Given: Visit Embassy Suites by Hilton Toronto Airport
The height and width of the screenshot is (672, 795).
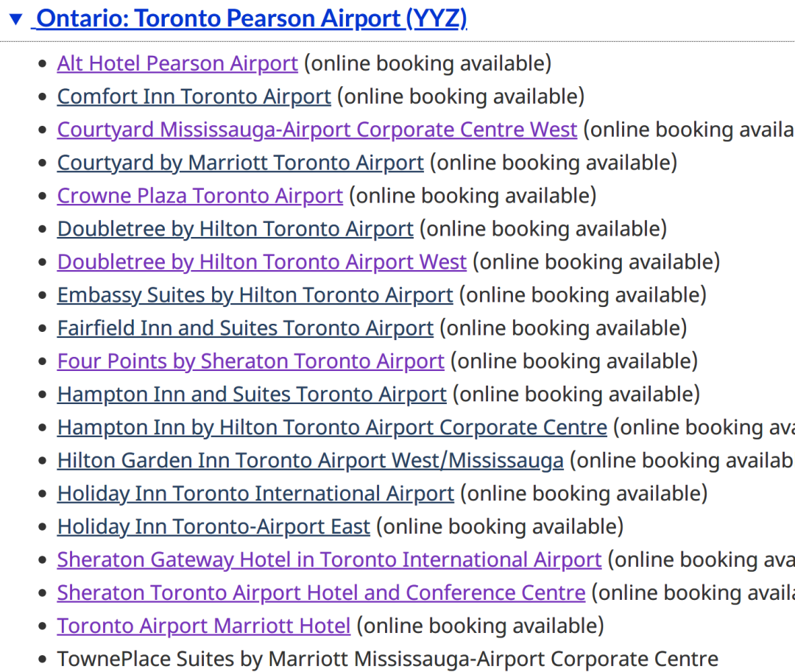Looking at the screenshot, I should tap(255, 295).
